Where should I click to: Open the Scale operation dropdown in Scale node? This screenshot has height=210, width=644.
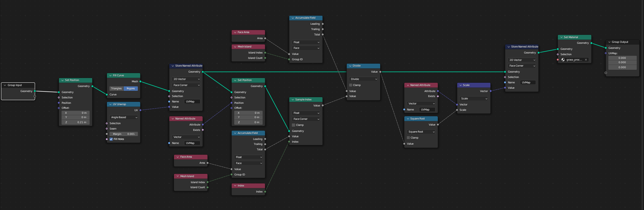474,98
